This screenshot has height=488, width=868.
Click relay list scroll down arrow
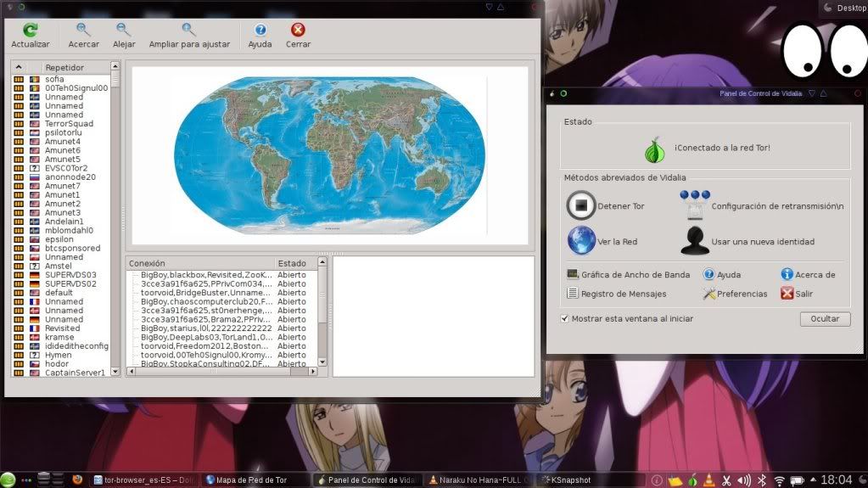pos(115,372)
